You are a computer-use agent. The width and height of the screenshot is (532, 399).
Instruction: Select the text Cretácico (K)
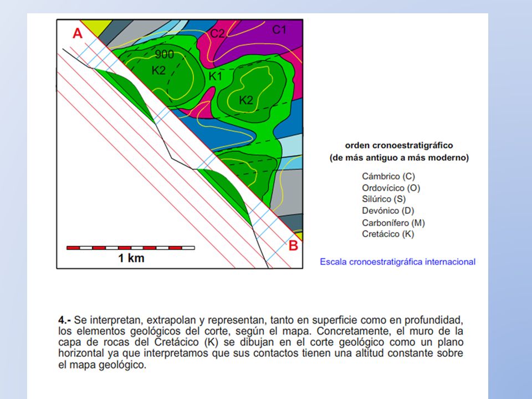(x=388, y=234)
